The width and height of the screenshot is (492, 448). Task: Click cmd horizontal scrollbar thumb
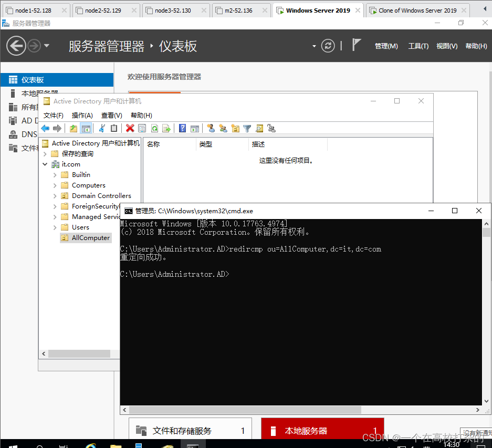tap(245, 410)
